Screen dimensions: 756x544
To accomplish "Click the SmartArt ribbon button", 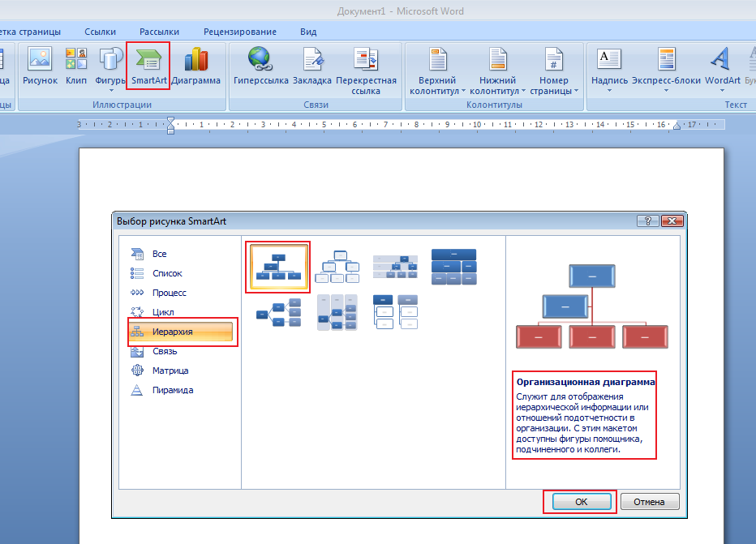I will pos(148,66).
